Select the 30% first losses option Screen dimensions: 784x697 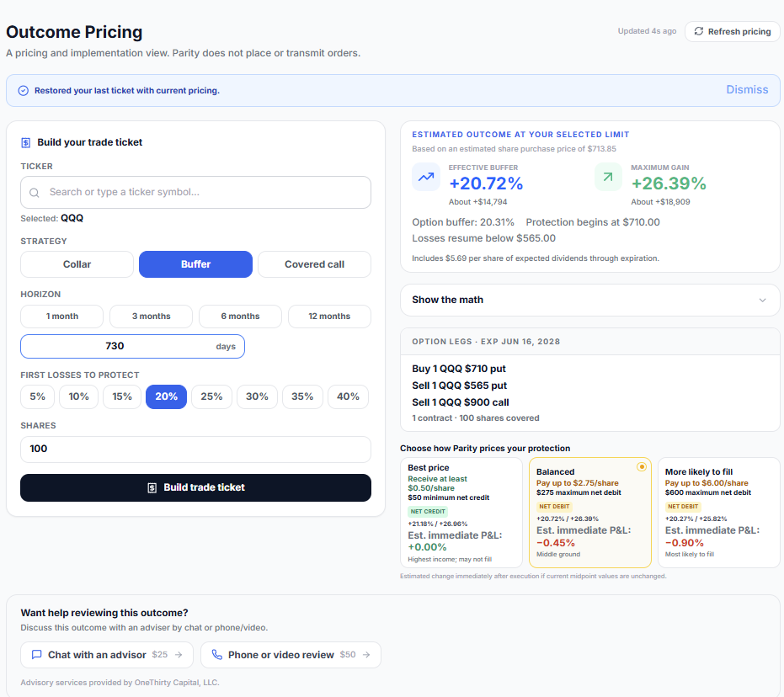(257, 396)
